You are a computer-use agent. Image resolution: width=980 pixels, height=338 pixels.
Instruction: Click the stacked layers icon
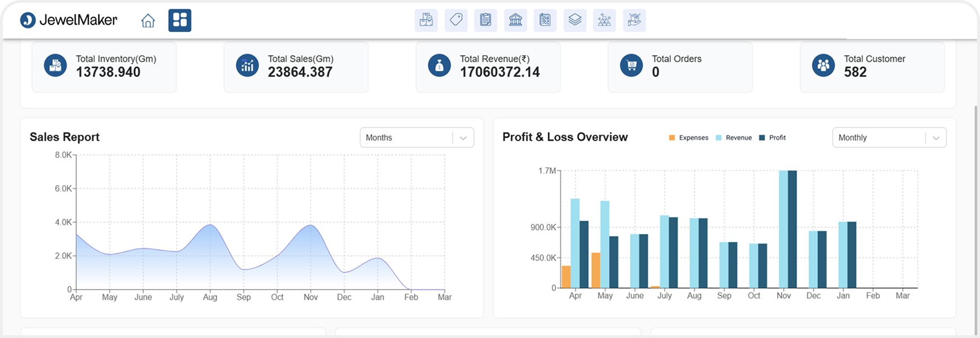(x=574, y=20)
